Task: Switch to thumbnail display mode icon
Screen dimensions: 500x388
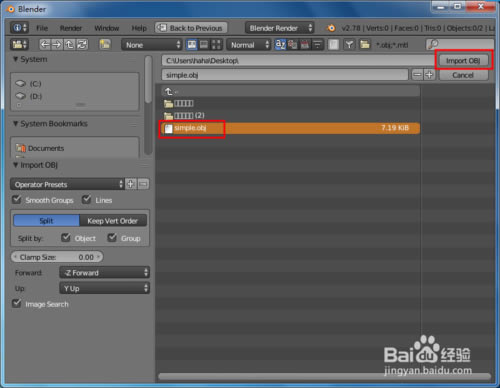Action: coord(216,44)
